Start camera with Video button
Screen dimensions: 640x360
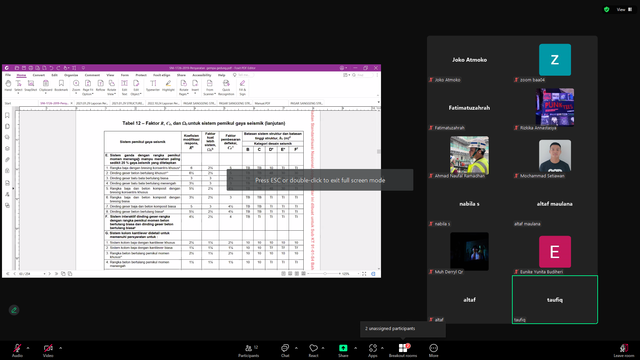coord(48,350)
